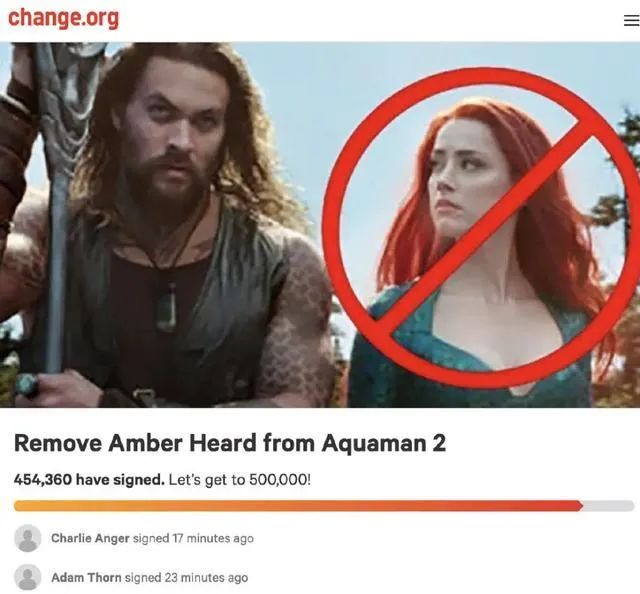Click Charlie Anger's avatar icon

coord(28,538)
